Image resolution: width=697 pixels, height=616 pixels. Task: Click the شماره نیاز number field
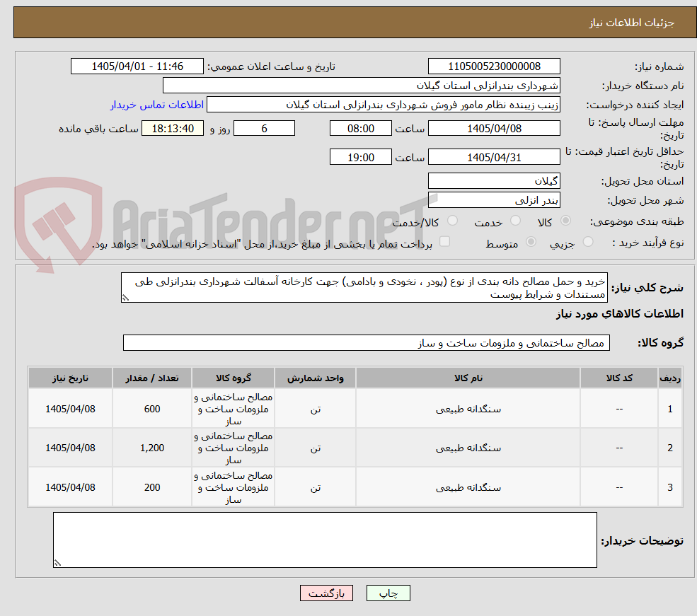tap(494, 66)
